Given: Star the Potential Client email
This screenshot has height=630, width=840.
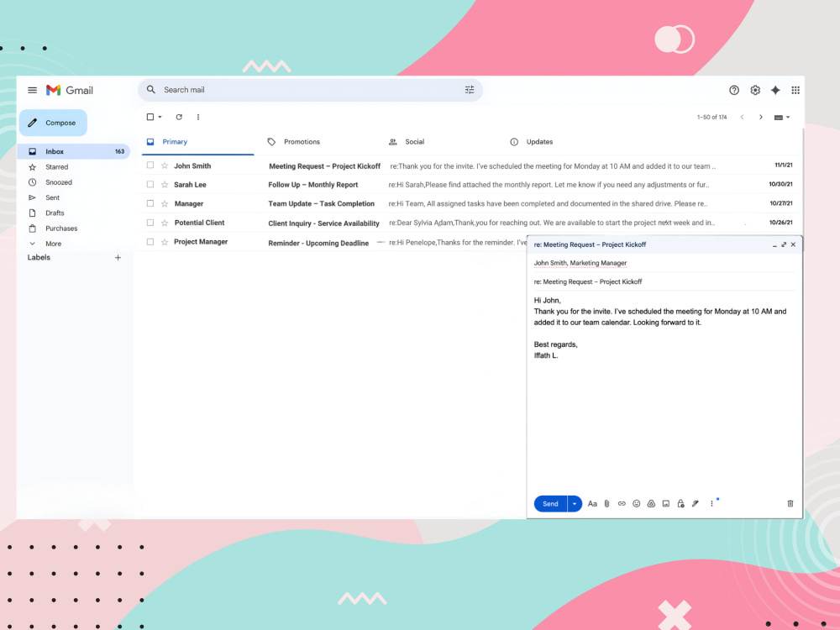Looking at the screenshot, I should [165, 223].
